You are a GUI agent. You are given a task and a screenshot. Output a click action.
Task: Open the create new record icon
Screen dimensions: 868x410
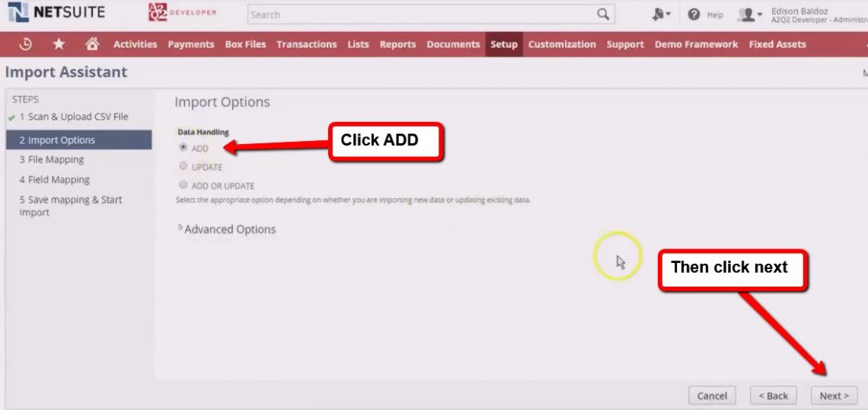pos(660,14)
